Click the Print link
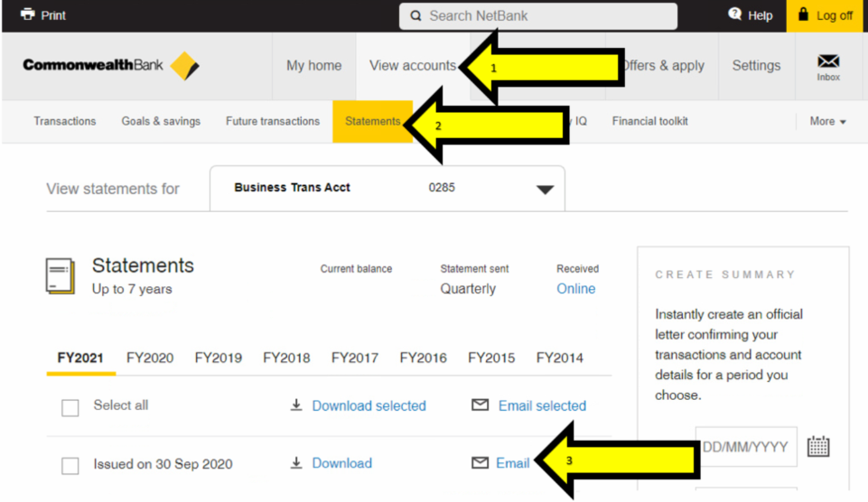Viewport: 868px width, 502px height. [x=53, y=15]
